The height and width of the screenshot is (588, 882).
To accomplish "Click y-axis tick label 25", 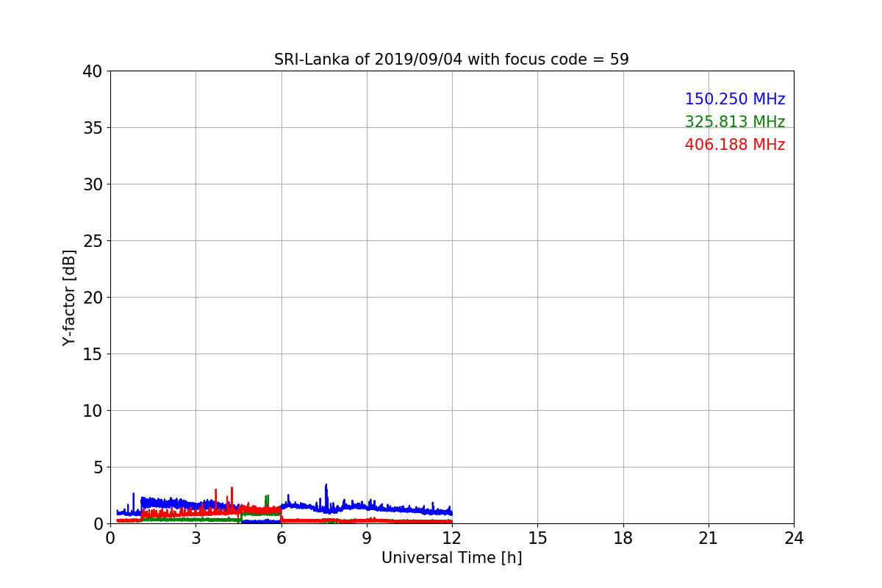I will [93, 241].
